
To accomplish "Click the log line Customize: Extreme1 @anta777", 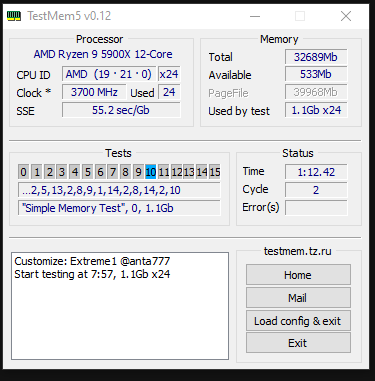I will 92,261.
